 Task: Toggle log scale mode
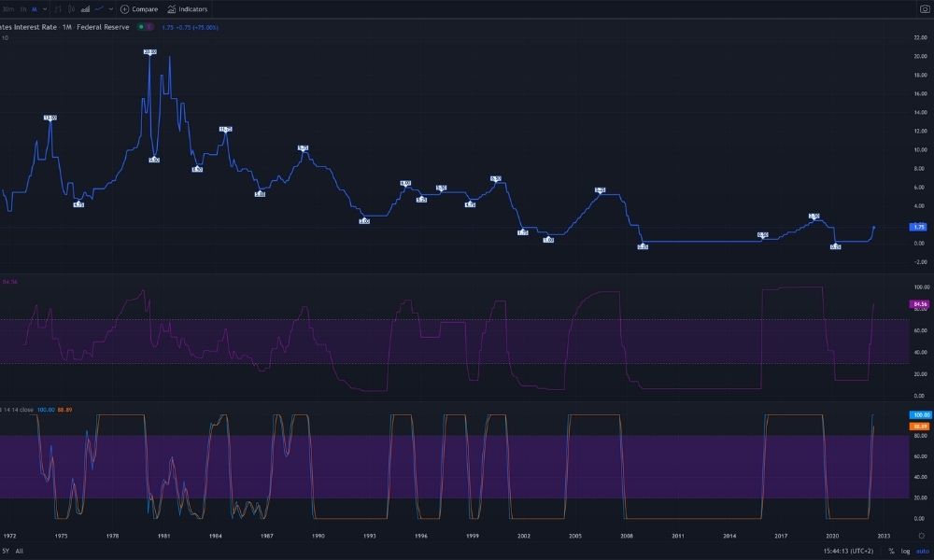tap(905, 552)
